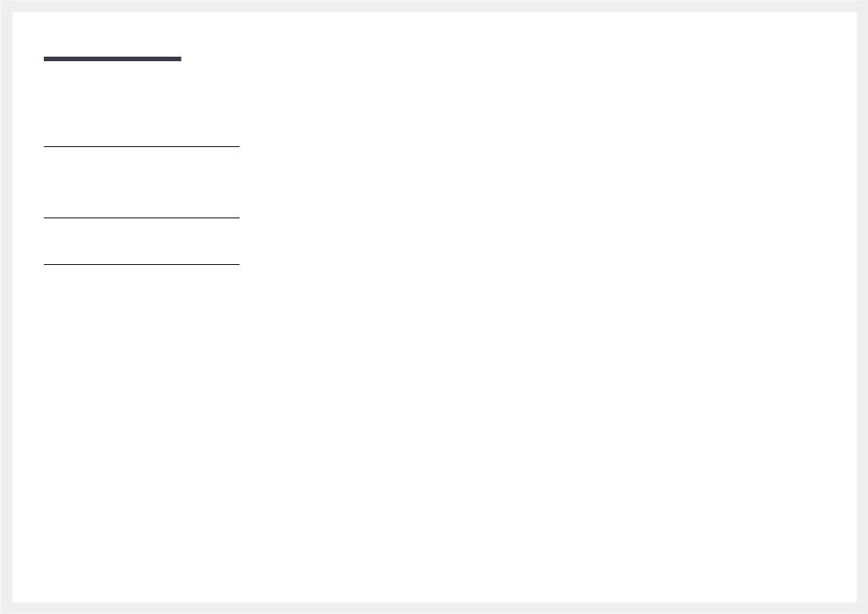Click the left end of third underline
This screenshot has height=614, width=868.
coord(46,265)
